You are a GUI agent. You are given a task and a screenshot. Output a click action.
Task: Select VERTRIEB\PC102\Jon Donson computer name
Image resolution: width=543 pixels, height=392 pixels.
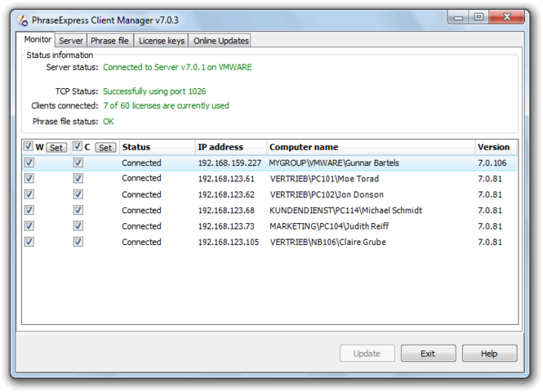(327, 194)
